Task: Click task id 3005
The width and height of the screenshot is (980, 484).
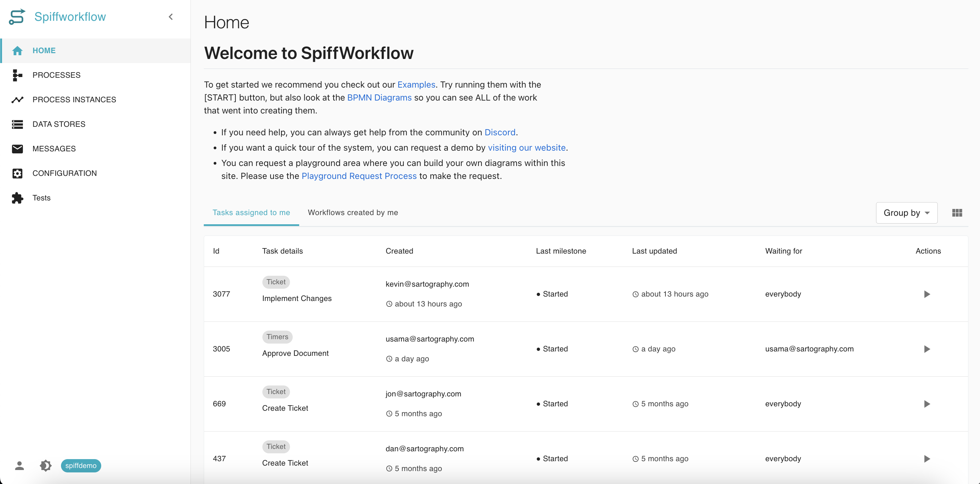Action: [221, 349]
